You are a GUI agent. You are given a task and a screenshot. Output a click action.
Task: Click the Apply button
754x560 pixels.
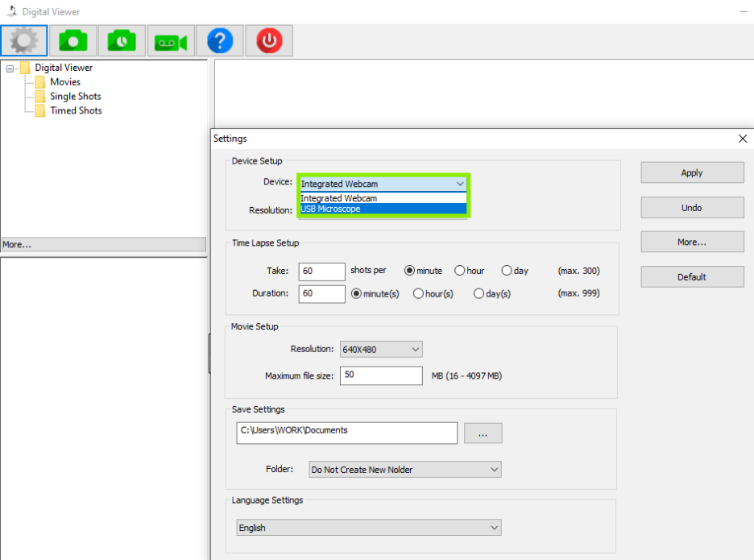pyautogui.click(x=692, y=172)
